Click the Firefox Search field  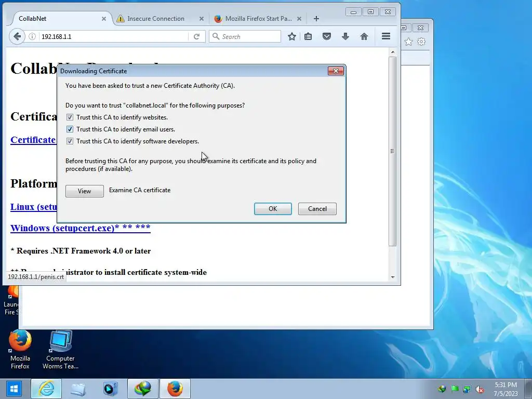click(245, 36)
